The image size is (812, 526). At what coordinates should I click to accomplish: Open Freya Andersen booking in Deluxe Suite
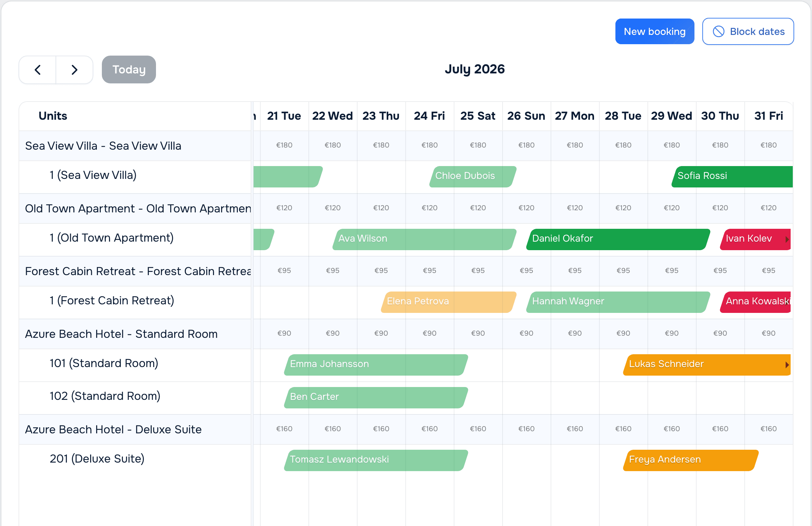coord(691,460)
